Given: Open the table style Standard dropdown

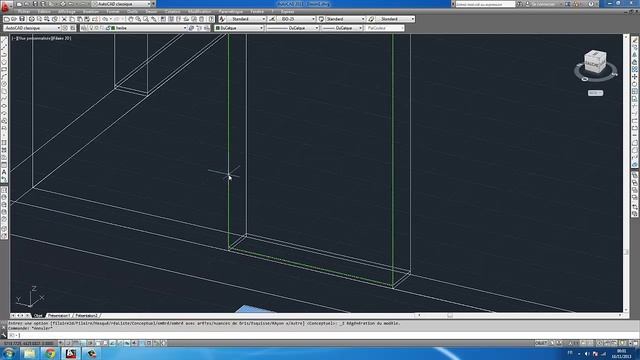Looking at the screenshot, I should (345, 19).
